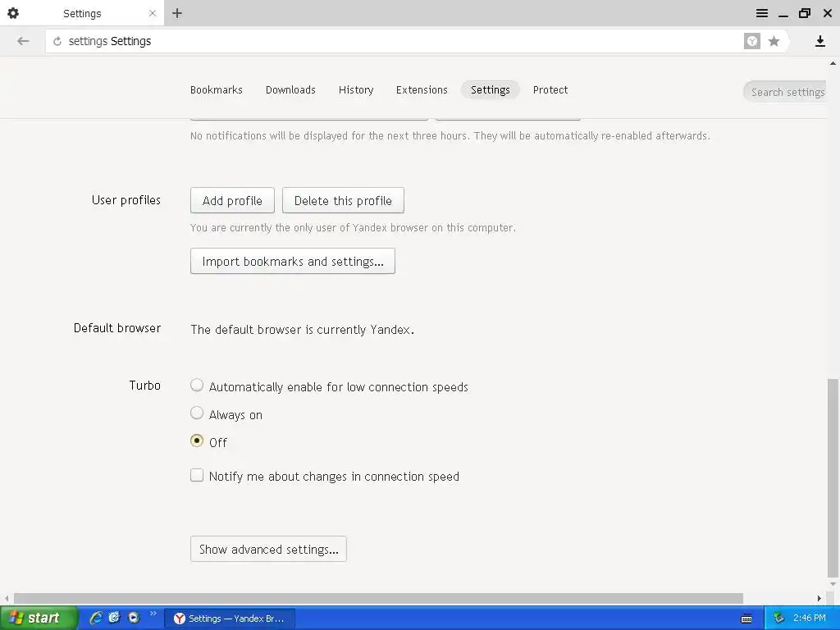Click horizontal scrollbar left arrow
Image resolution: width=840 pixels, height=630 pixels.
point(7,598)
